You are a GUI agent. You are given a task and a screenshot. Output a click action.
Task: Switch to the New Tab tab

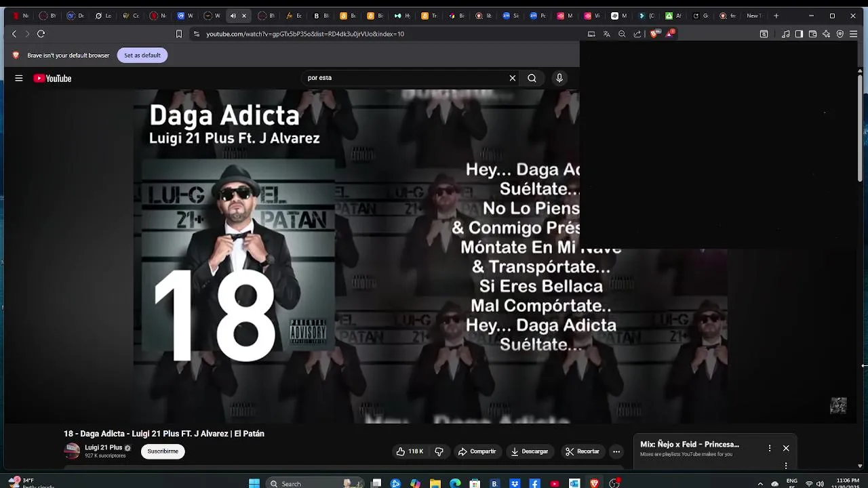pyautogui.click(x=753, y=16)
